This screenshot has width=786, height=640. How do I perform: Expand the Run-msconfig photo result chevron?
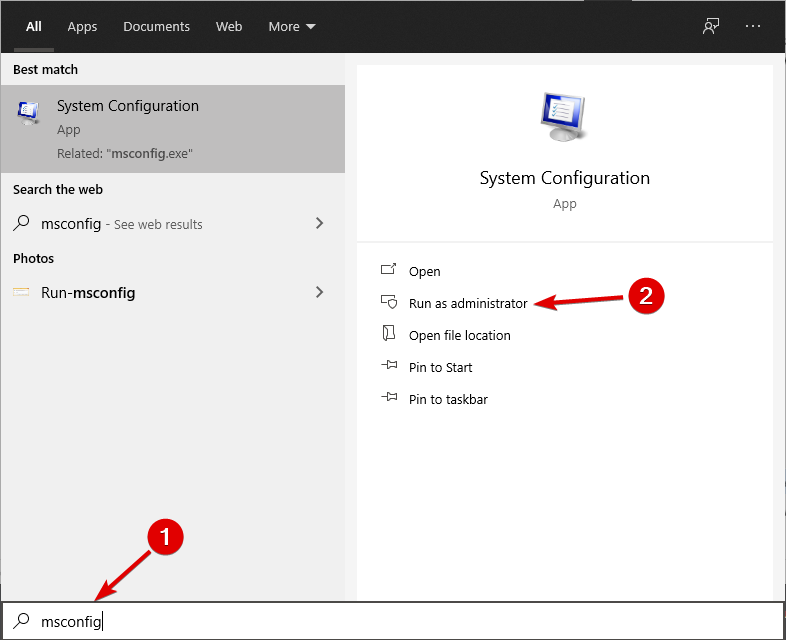pyautogui.click(x=319, y=293)
